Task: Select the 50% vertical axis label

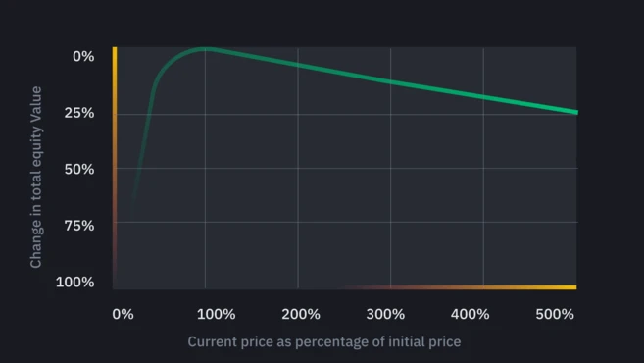Action: point(78,169)
